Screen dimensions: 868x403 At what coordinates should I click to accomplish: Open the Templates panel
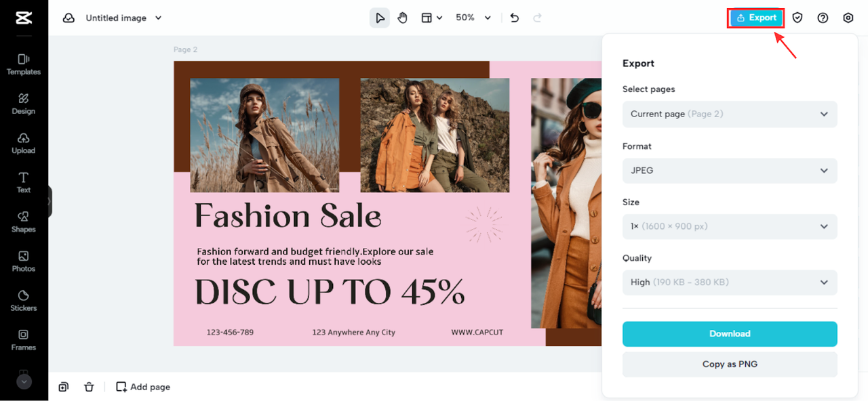point(24,64)
